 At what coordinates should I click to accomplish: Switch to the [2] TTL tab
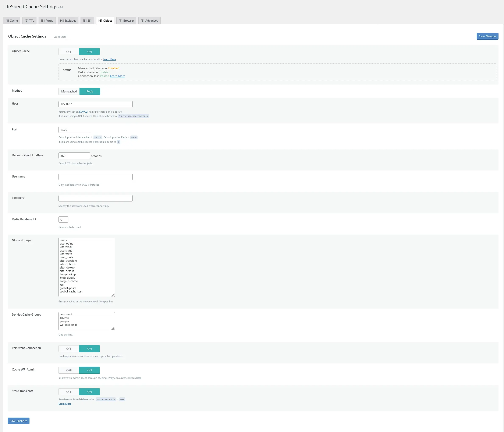coord(29,20)
